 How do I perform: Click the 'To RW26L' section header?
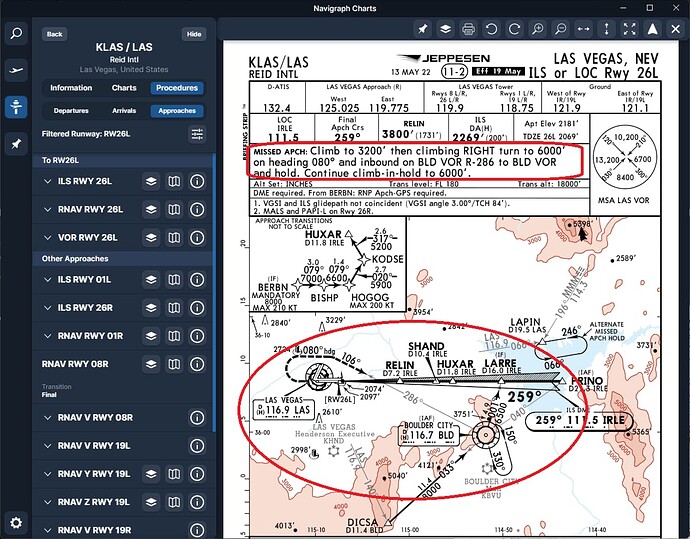tap(60, 160)
